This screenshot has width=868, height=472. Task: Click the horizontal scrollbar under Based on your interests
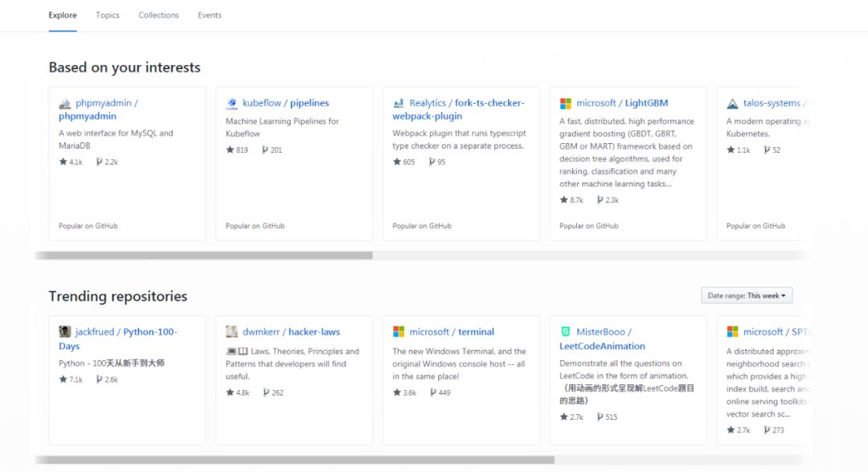coord(203,256)
